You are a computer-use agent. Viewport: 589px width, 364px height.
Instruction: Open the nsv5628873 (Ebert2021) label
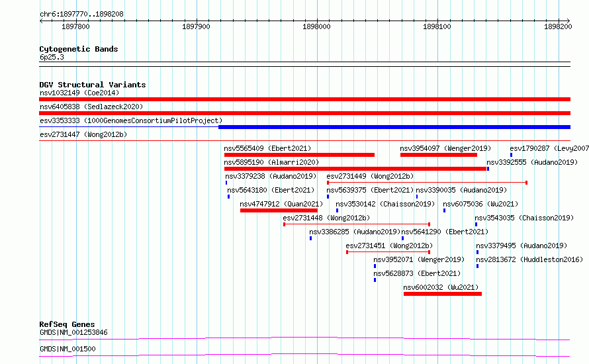[x=417, y=273]
